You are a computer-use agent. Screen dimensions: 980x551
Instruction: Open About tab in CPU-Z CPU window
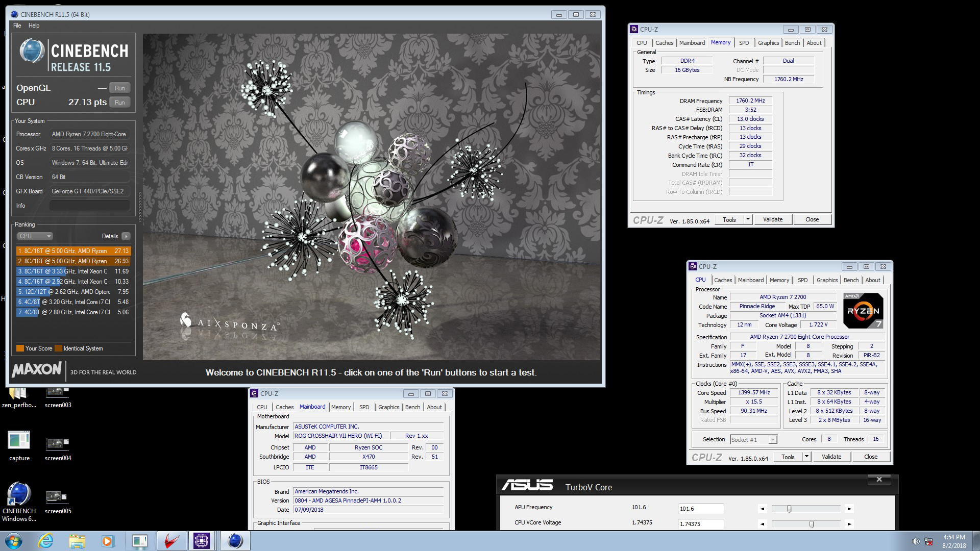(873, 280)
